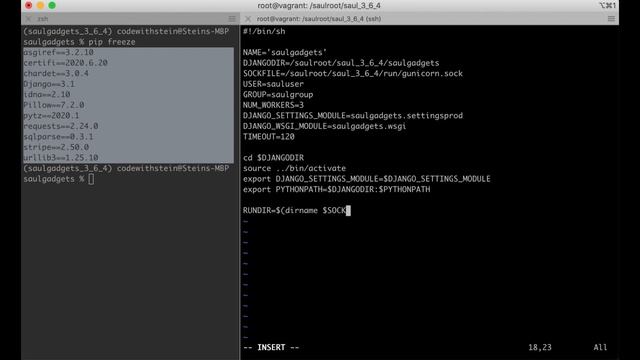Click the 'certifi==2020.6.20' line
Viewport: 640px width, 360px height.
[65, 63]
